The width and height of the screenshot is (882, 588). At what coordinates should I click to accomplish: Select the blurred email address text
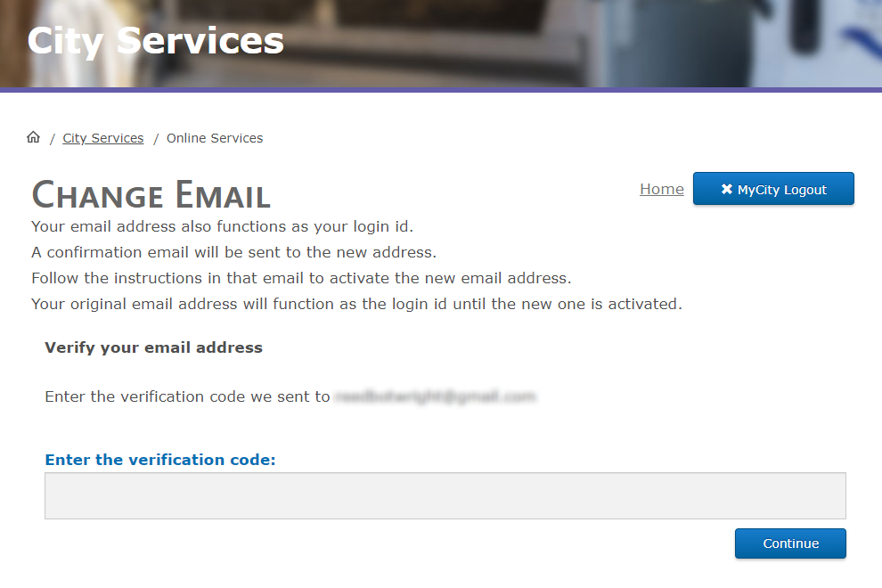(436, 396)
